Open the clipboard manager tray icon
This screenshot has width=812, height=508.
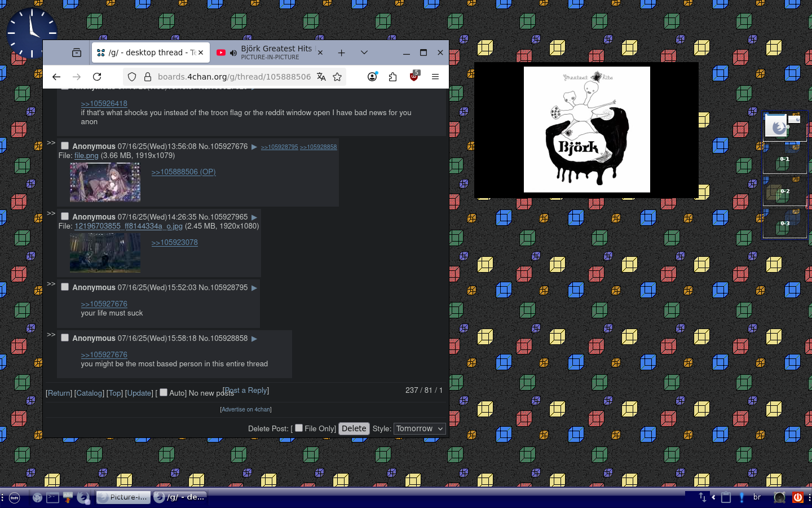coord(726,497)
